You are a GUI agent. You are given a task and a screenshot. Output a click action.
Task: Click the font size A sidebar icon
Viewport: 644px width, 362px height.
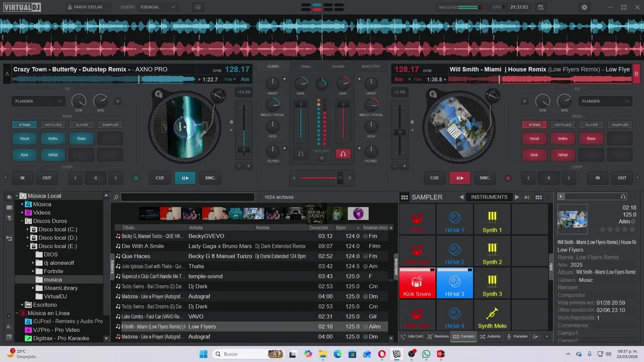pyautogui.click(x=9, y=327)
